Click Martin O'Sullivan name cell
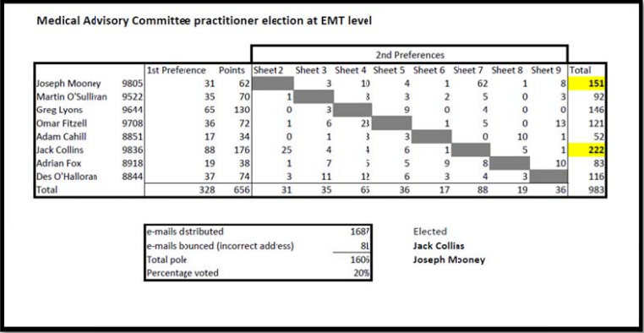The width and height of the screenshot is (644, 333). tap(72, 97)
